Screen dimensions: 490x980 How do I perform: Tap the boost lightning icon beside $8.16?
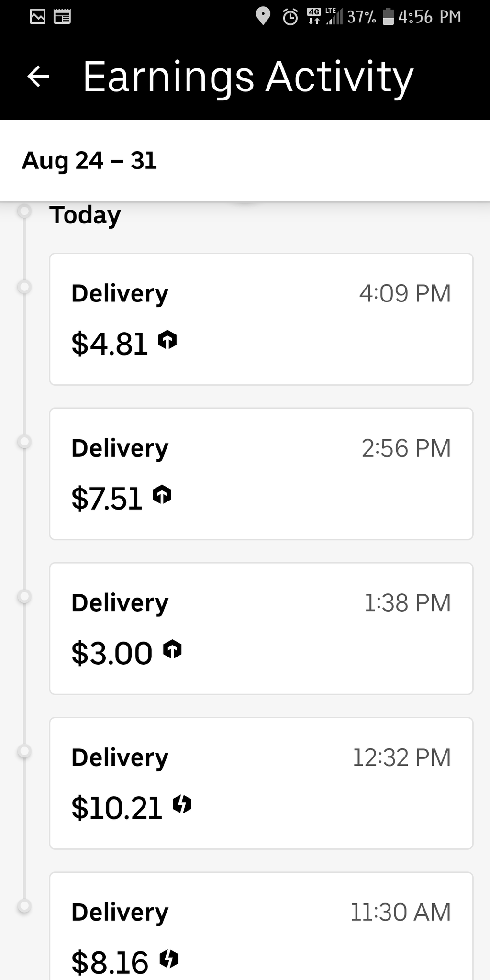pos(168,958)
